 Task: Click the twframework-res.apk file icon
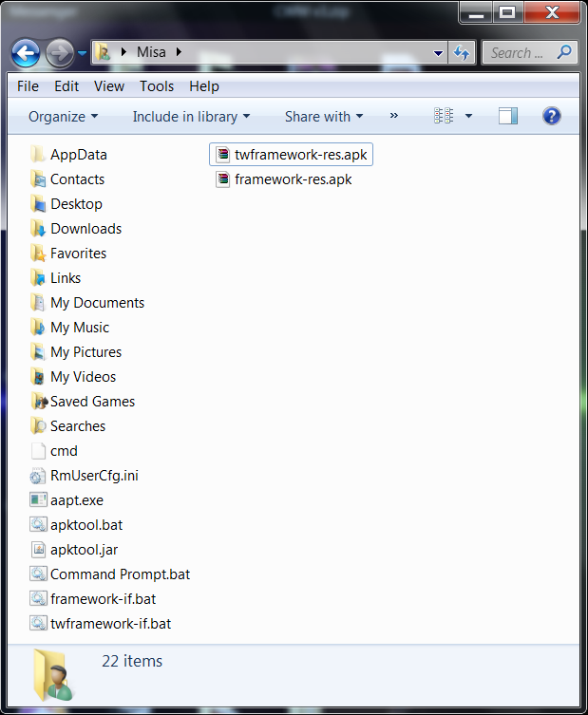pyautogui.click(x=222, y=155)
